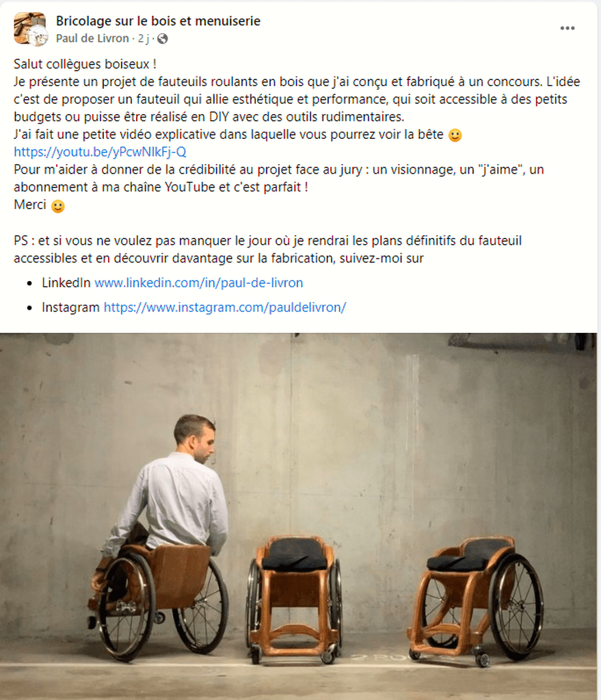
Task: Open the youtu.be video link
Action: (x=100, y=152)
